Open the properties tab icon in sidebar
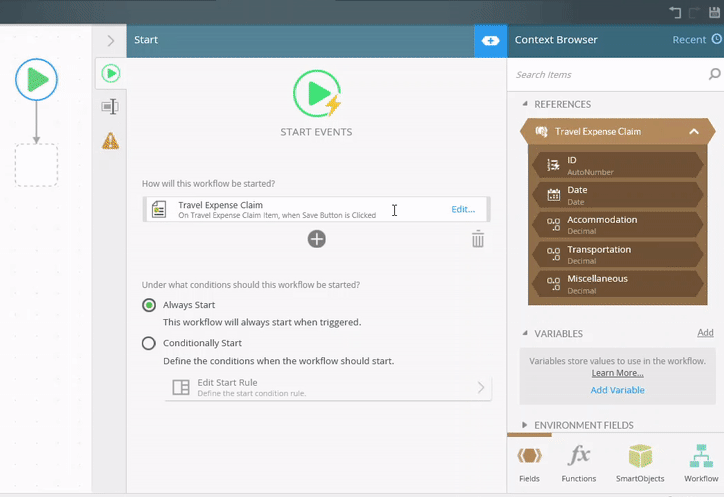 click(110, 107)
